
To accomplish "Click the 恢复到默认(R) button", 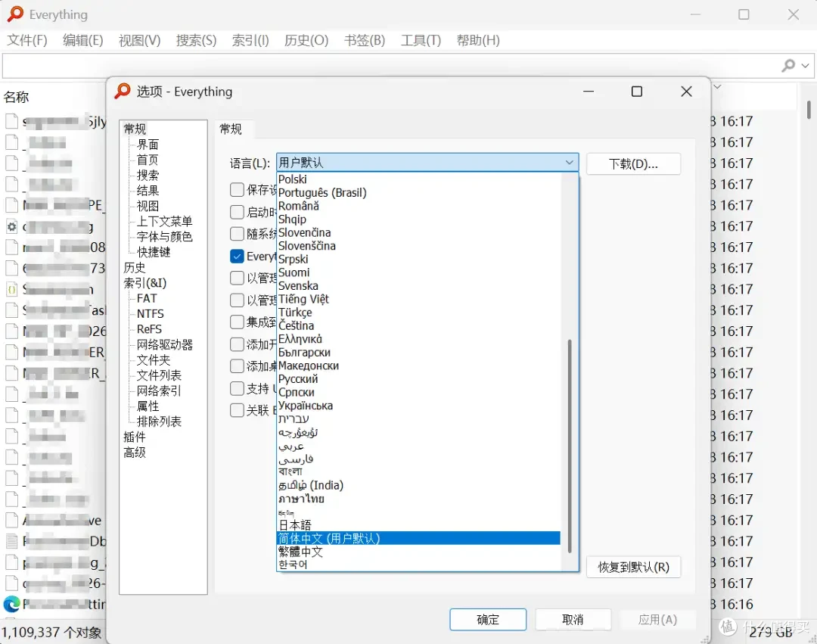I will pyautogui.click(x=633, y=567).
